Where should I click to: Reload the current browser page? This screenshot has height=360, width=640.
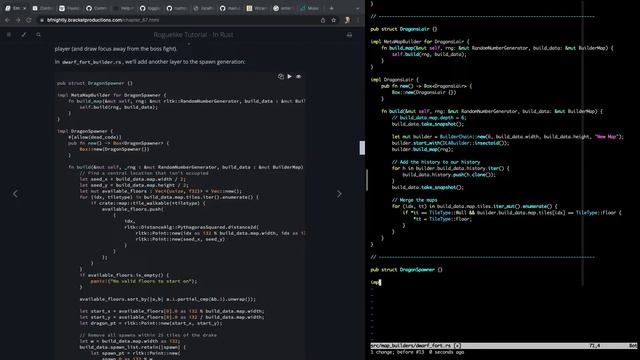(x=29, y=20)
